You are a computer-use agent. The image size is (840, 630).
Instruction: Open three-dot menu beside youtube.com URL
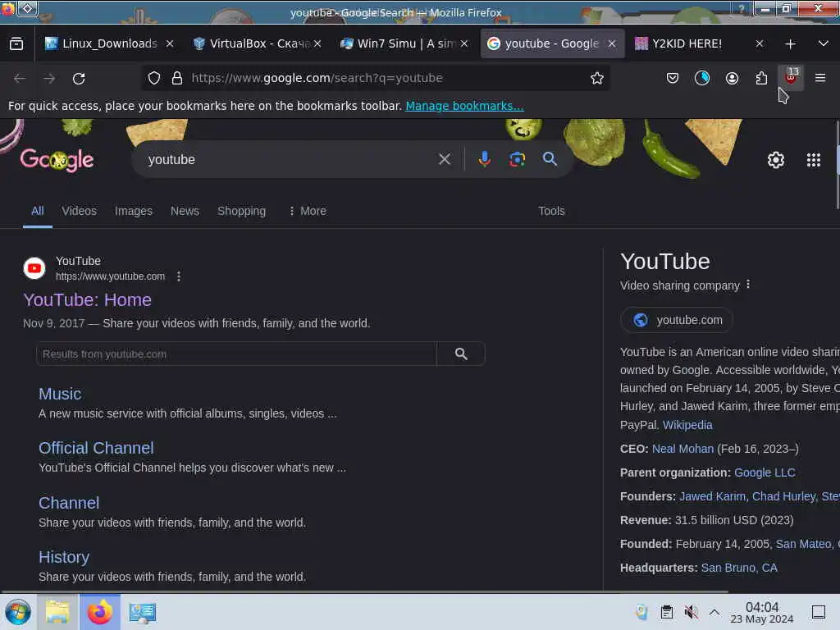[178, 276]
